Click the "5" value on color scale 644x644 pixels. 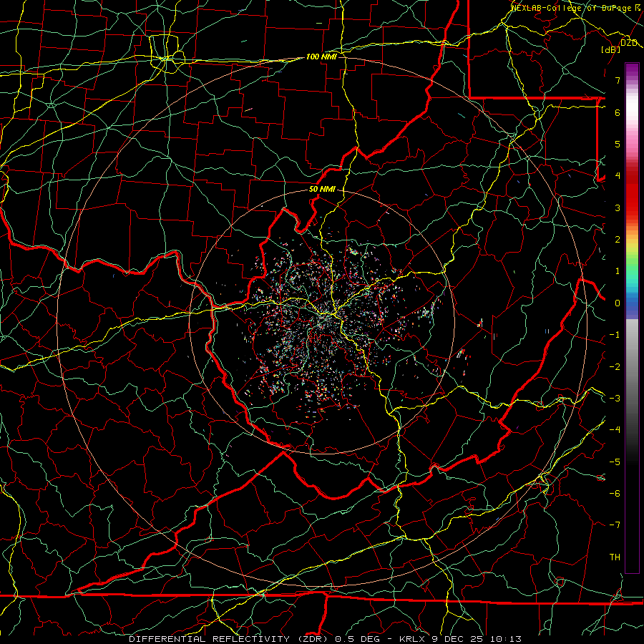(x=618, y=144)
